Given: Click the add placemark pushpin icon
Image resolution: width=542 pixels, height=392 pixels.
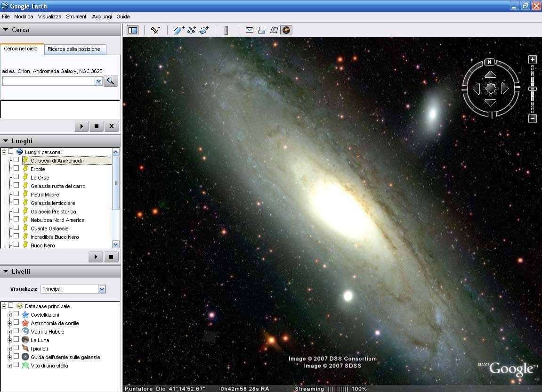Looking at the screenshot, I should [x=155, y=30].
